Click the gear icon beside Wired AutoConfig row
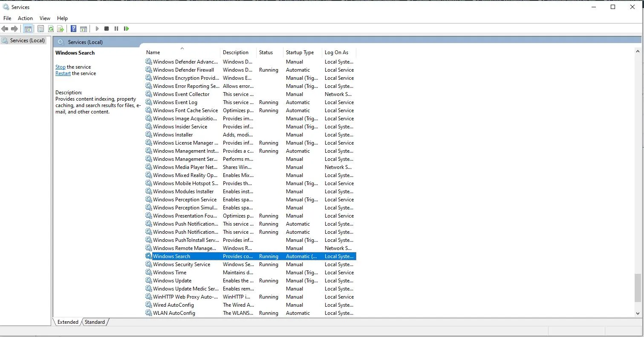 pos(148,305)
